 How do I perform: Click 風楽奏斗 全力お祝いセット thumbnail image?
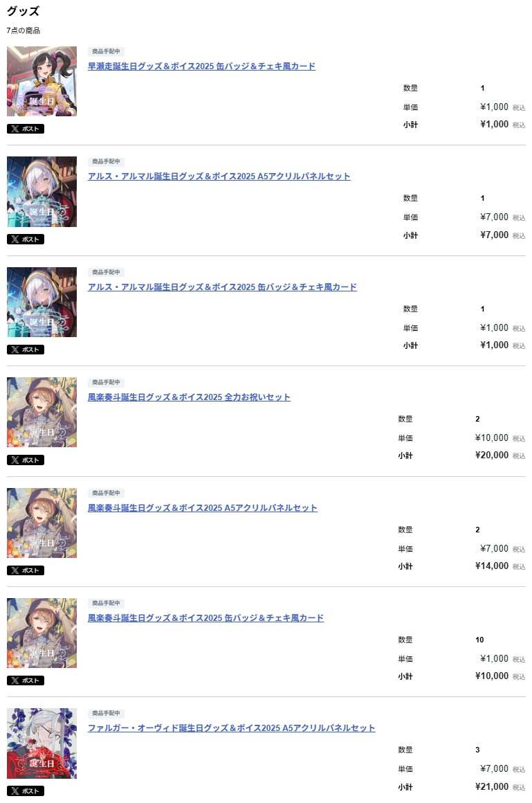point(42,413)
